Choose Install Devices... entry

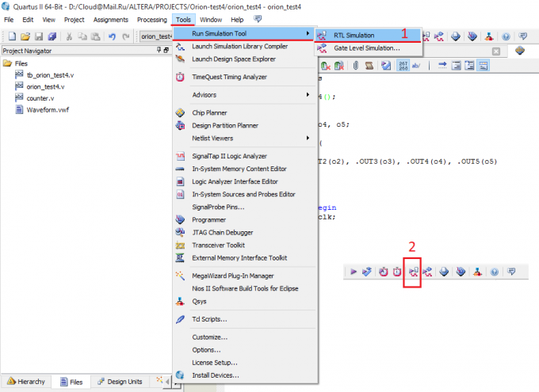tap(245, 375)
